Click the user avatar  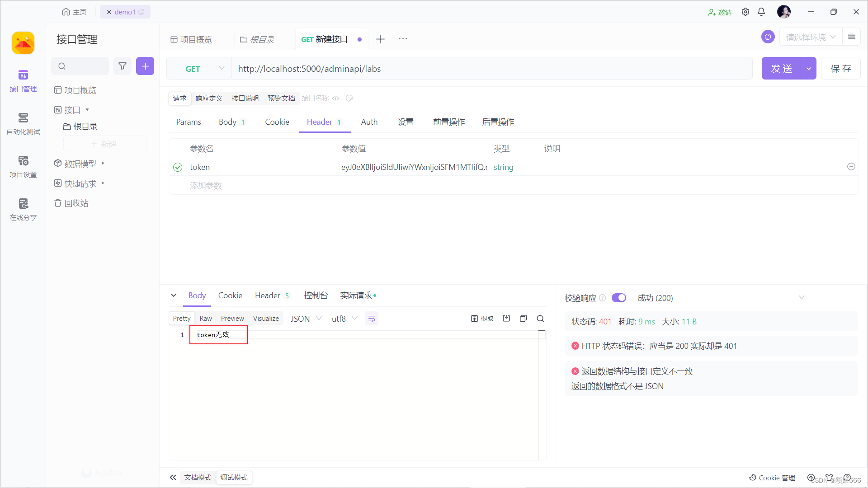click(x=784, y=12)
